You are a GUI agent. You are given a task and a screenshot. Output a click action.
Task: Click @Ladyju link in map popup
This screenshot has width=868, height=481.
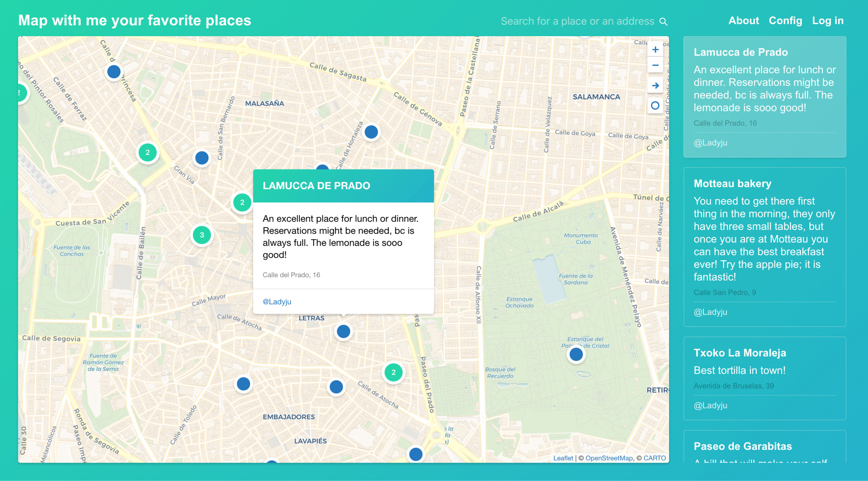point(277,302)
